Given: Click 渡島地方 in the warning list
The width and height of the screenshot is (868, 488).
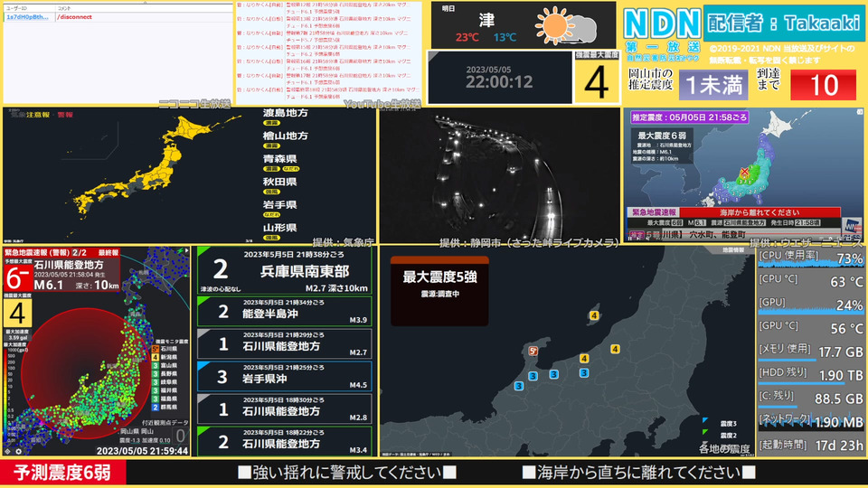Looking at the screenshot, I should pyautogui.click(x=285, y=113).
